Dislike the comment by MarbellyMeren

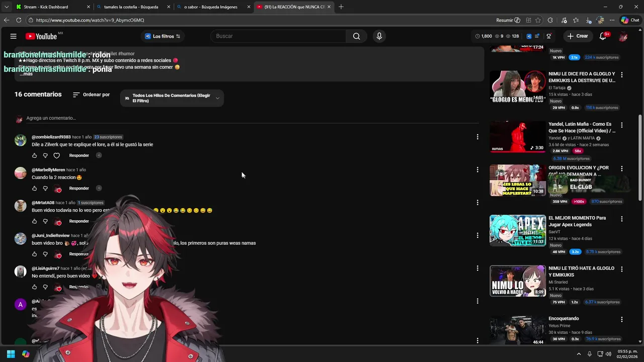tap(45, 189)
